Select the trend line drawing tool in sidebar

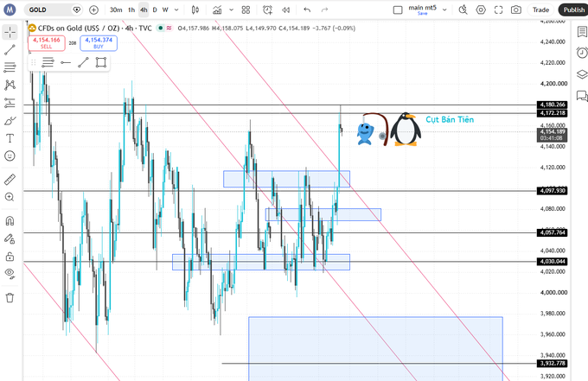(10, 50)
